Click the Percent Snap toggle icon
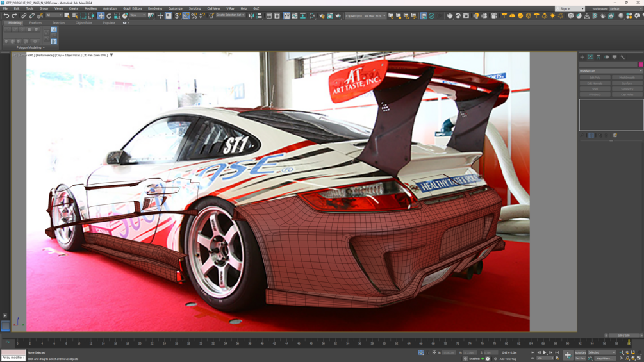Screen dimensions: 644x362 click(x=194, y=16)
